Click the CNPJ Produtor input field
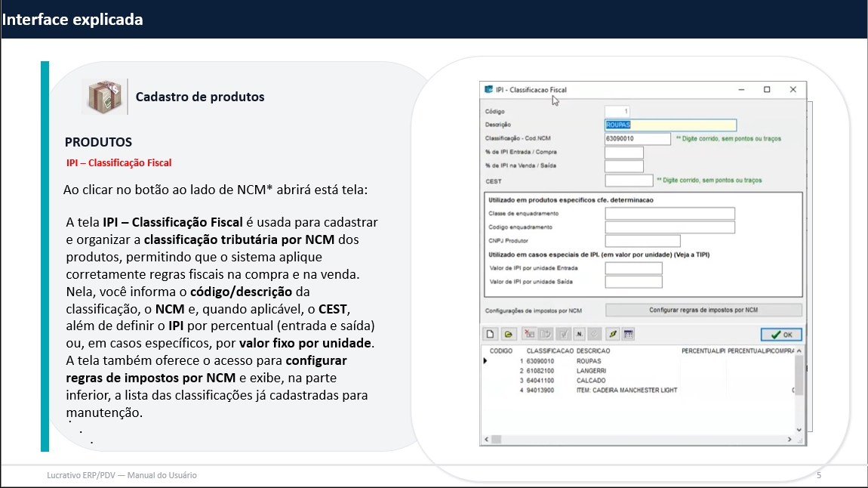Screen dimensions: 868x488 (642, 241)
